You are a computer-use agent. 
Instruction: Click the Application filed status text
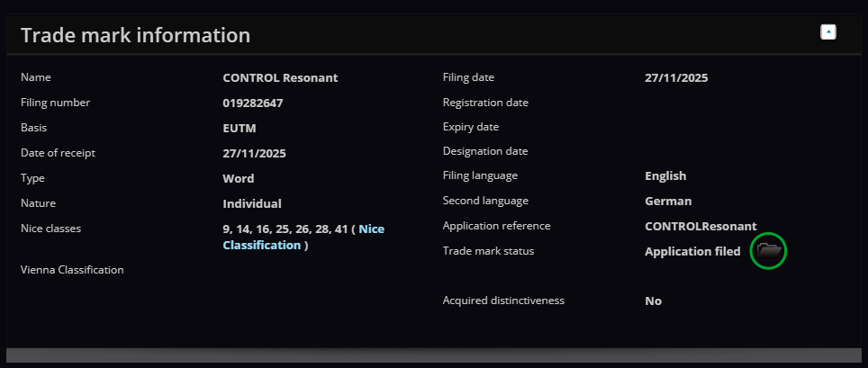coord(692,251)
